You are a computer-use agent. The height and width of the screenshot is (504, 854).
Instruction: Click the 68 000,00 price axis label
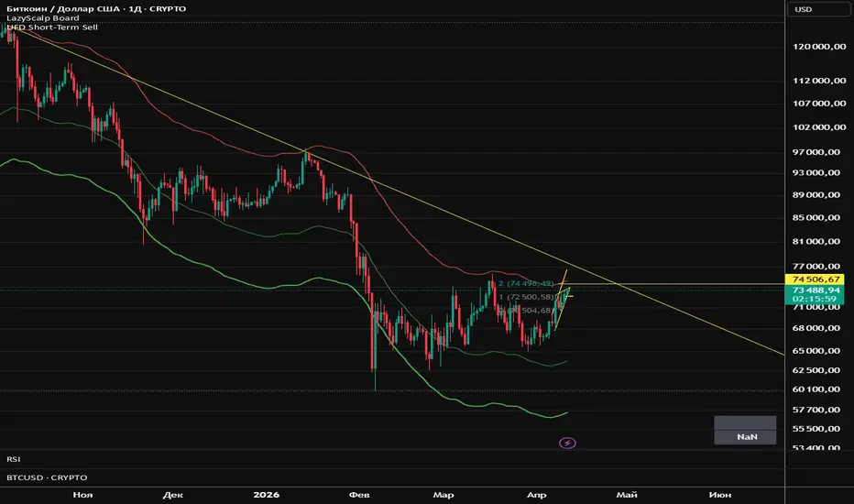click(816, 328)
